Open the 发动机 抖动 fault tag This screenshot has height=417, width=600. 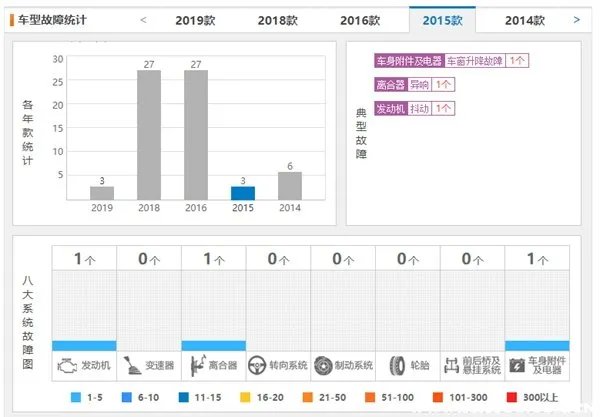tap(420, 108)
